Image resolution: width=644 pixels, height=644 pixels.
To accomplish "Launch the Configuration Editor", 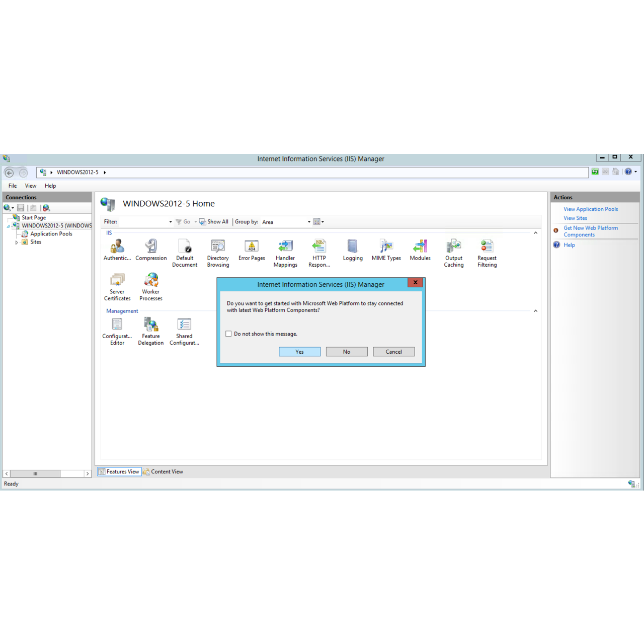I will click(x=117, y=328).
